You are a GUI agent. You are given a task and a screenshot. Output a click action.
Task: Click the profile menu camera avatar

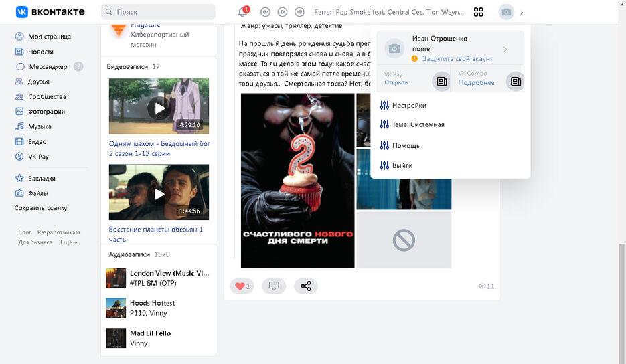click(394, 48)
